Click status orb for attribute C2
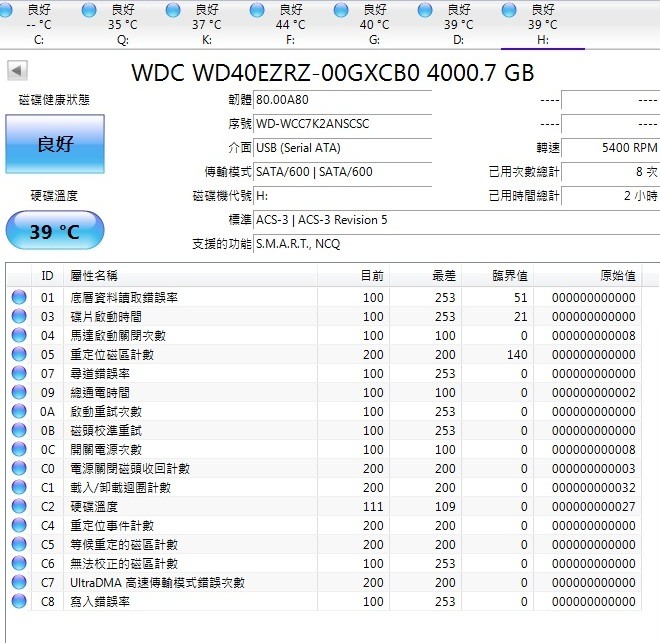Image resolution: width=660 pixels, height=643 pixels. [x=19, y=506]
